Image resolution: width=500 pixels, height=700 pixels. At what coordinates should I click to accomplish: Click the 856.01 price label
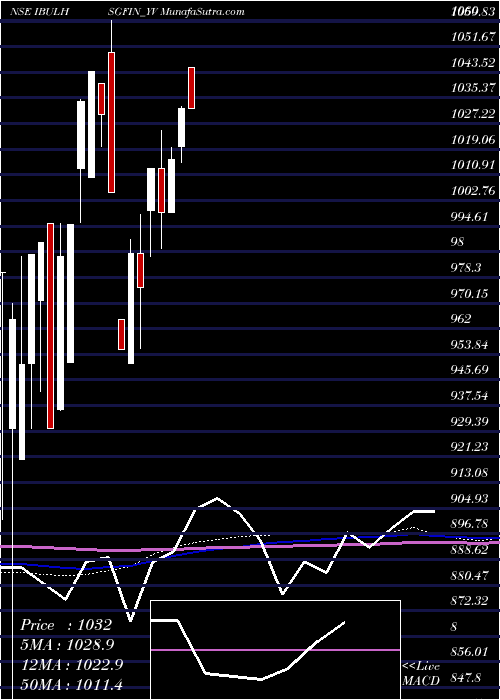[x=470, y=652]
